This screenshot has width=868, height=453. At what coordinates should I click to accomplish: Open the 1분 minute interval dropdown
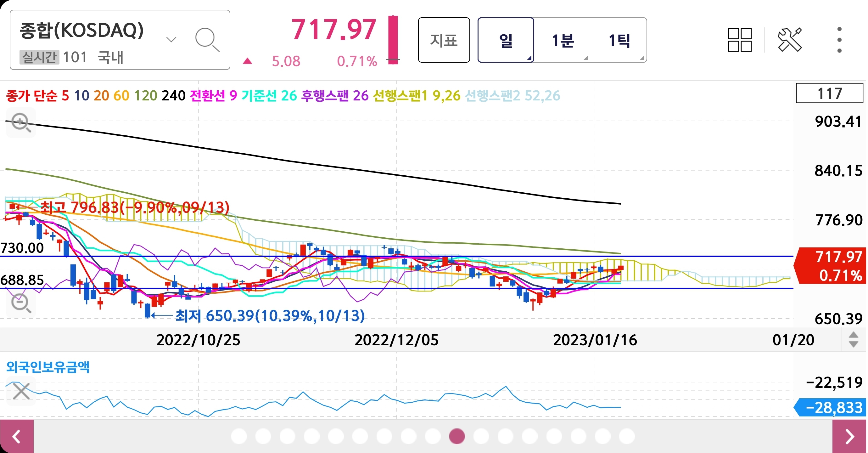tap(563, 40)
